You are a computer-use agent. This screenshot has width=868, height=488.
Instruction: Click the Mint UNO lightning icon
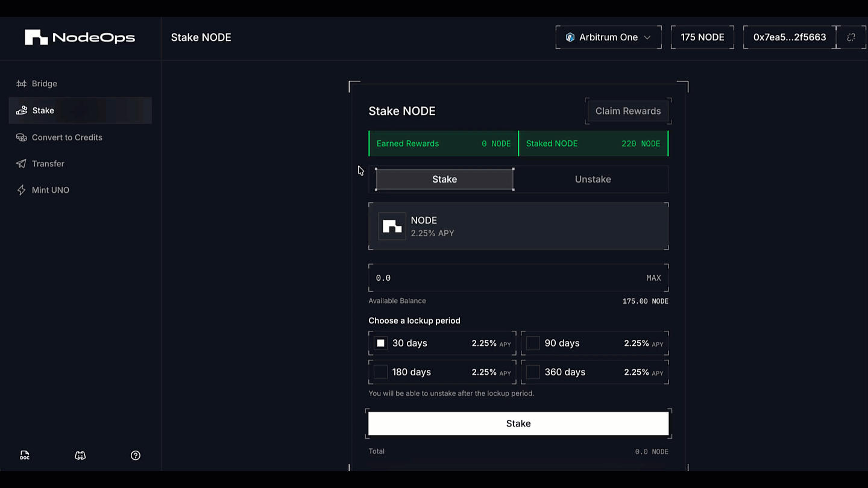(x=22, y=190)
